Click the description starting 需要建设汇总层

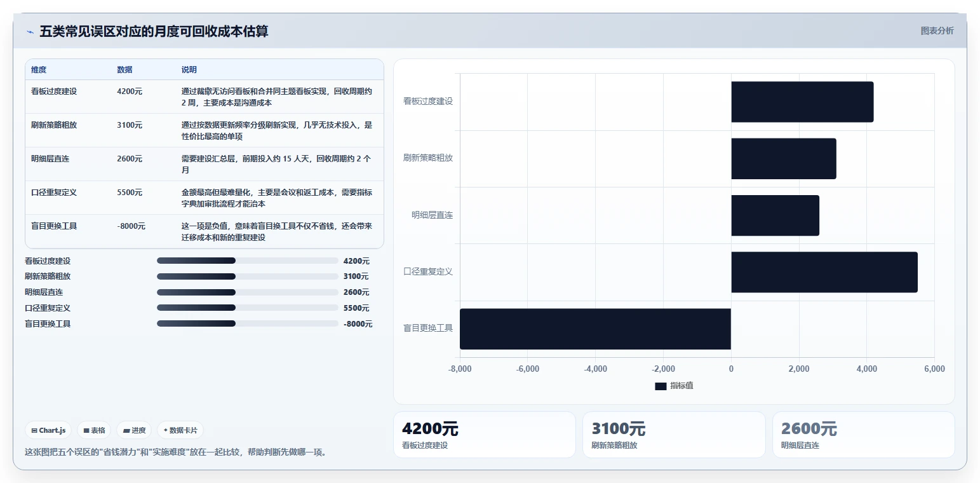click(x=277, y=165)
